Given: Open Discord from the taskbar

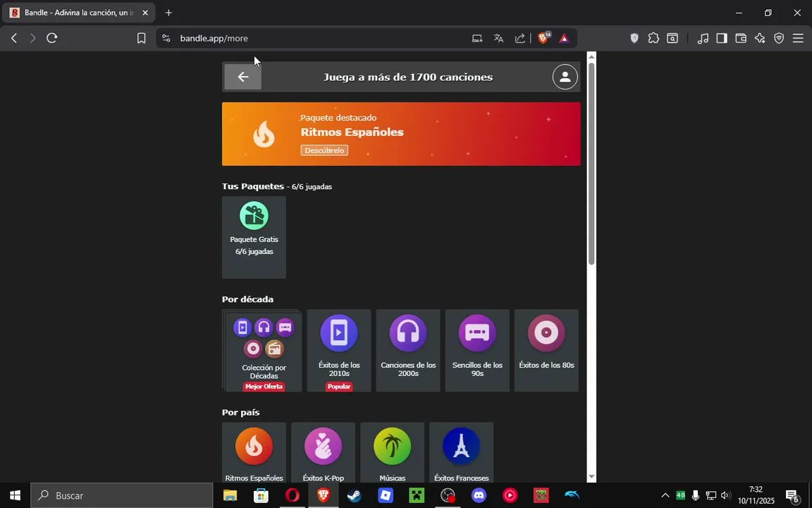Looking at the screenshot, I should 479,495.
